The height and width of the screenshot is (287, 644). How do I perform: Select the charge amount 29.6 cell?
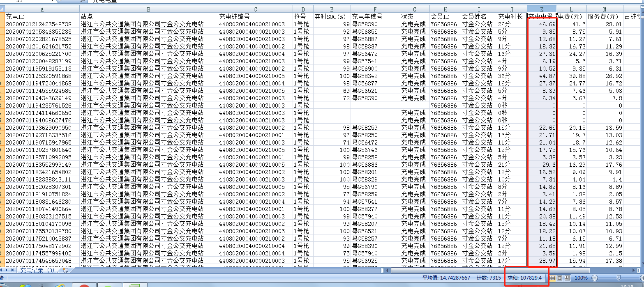[542, 165]
